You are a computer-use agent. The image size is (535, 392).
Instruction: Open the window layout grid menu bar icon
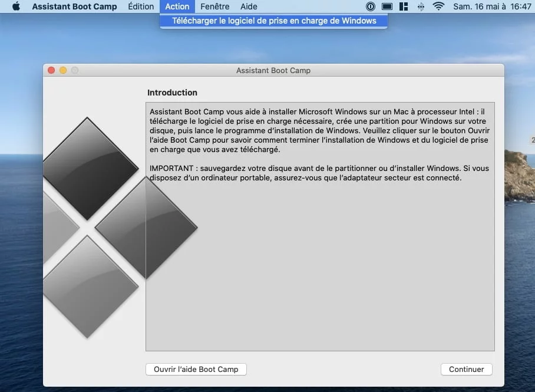coord(404,6)
